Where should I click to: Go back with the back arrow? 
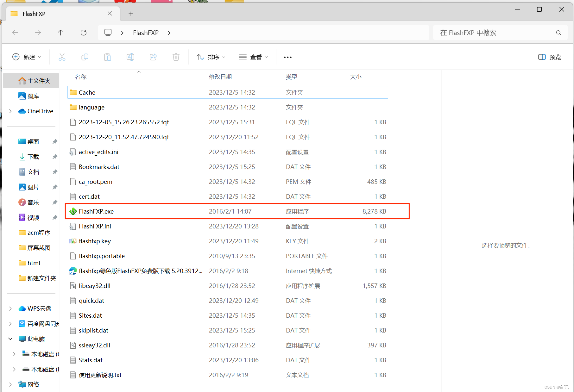point(15,32)
